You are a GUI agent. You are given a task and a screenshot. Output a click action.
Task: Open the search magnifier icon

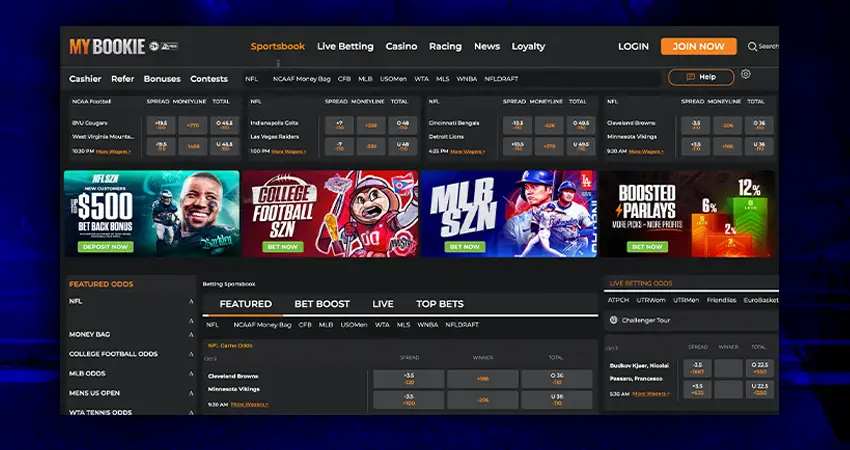tap(752, 47)
